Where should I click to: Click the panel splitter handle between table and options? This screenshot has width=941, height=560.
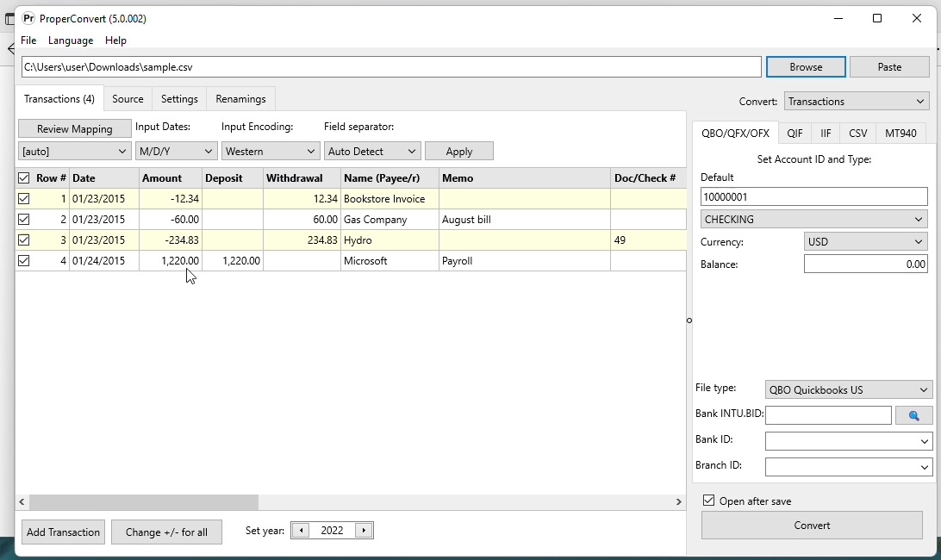pos(689,320)
